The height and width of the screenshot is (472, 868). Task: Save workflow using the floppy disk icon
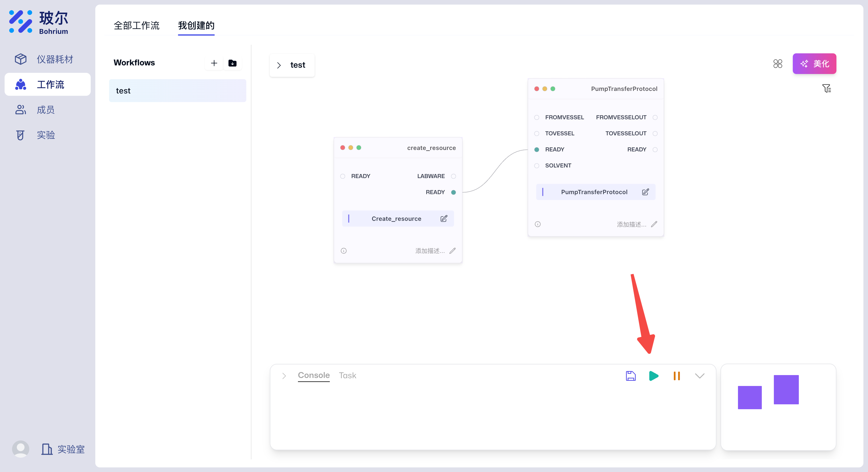point(630,376)
